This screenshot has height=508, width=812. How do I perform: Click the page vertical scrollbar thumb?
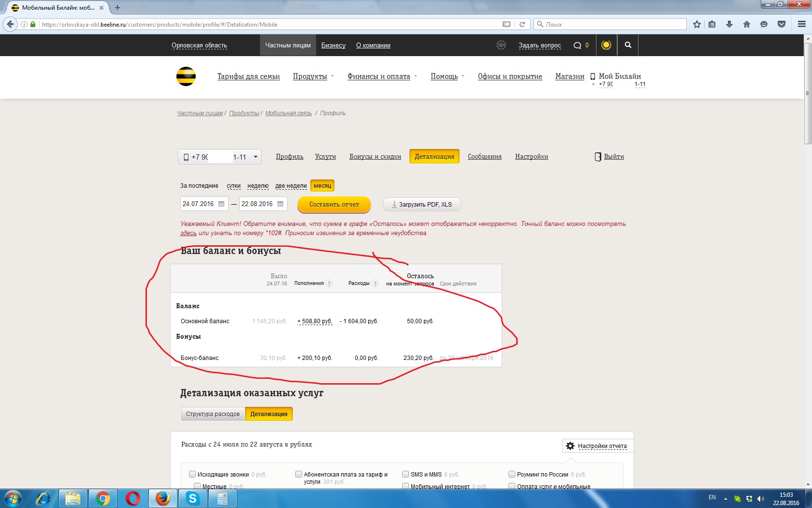[x=808, y=93]
